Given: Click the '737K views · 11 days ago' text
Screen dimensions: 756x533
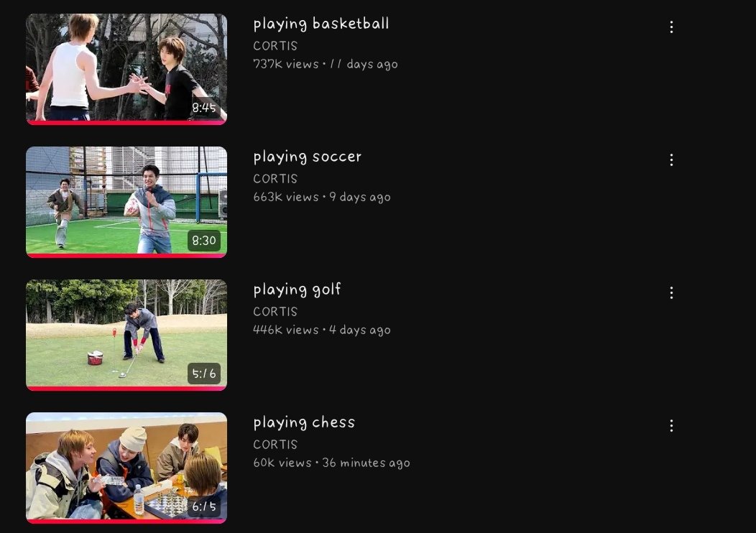Looking at the screenshot, I should [x=326, y=64].
